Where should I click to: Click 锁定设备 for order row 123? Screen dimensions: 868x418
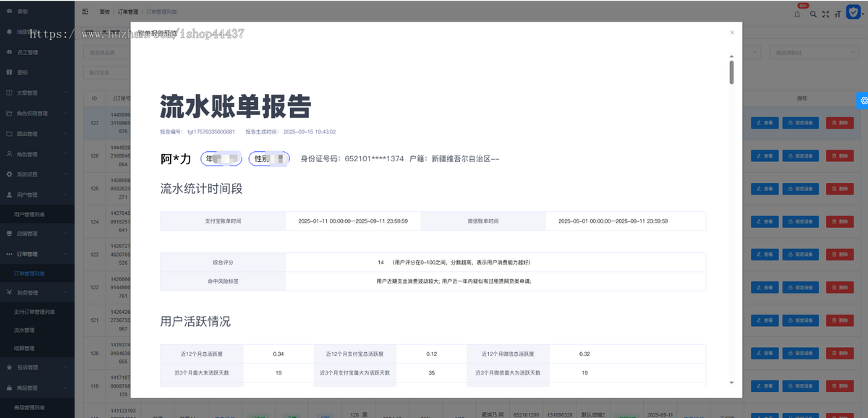pos(801,255)
